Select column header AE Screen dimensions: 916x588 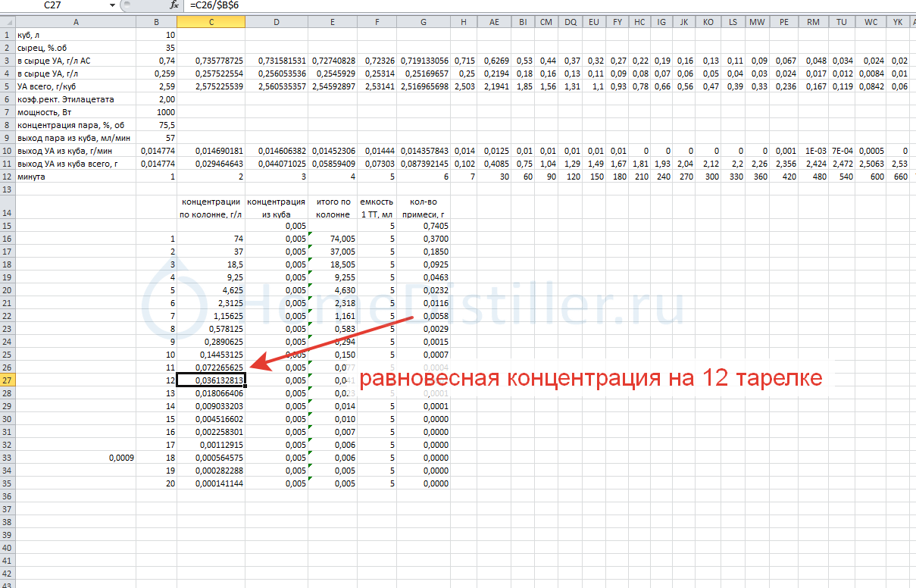[495, 22]
